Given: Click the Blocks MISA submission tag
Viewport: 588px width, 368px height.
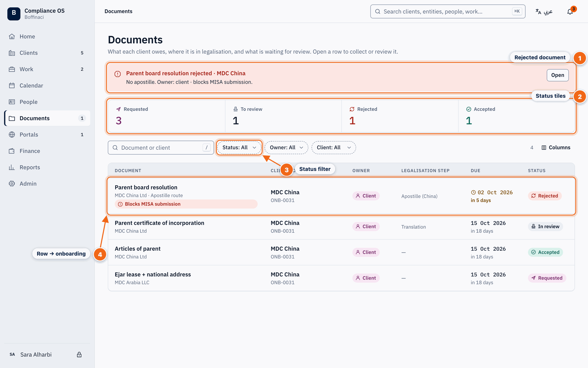Looking at the screenshot, I should pos(186,204).
